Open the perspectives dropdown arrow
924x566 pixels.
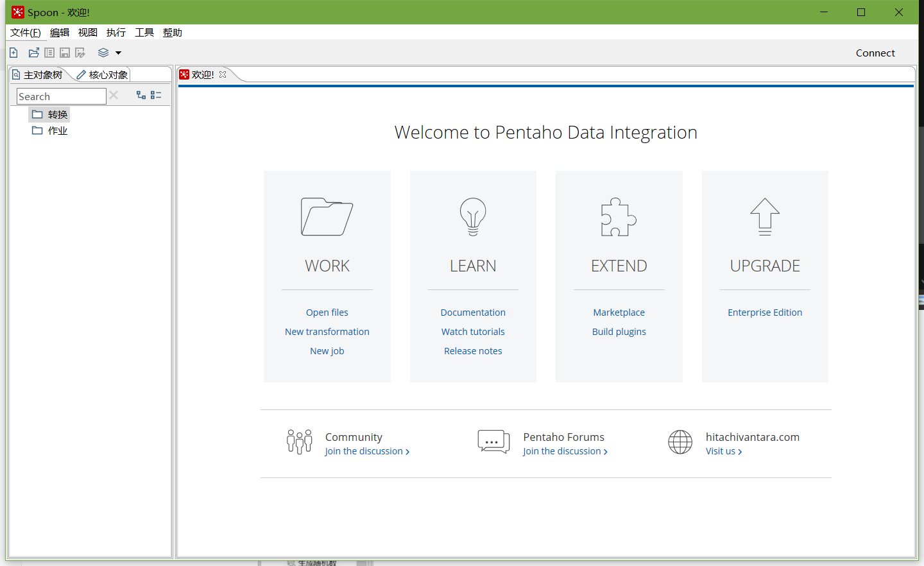point(118,53)
